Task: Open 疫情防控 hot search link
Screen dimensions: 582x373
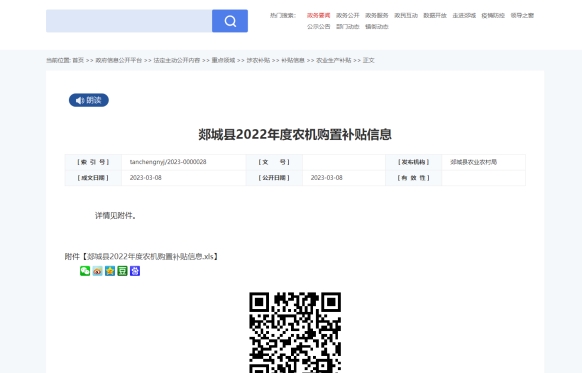Action: tap(493, 16)
